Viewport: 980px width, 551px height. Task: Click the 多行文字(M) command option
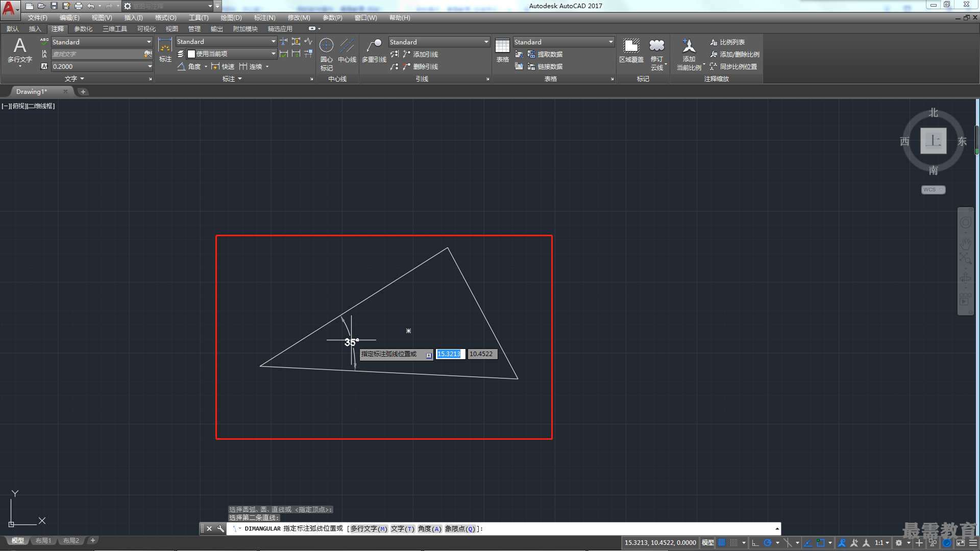point(369,529)
